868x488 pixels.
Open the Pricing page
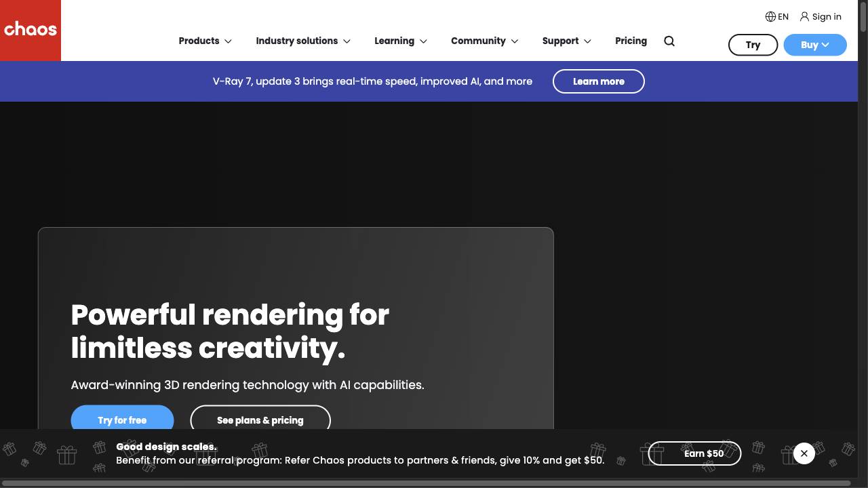631,41
